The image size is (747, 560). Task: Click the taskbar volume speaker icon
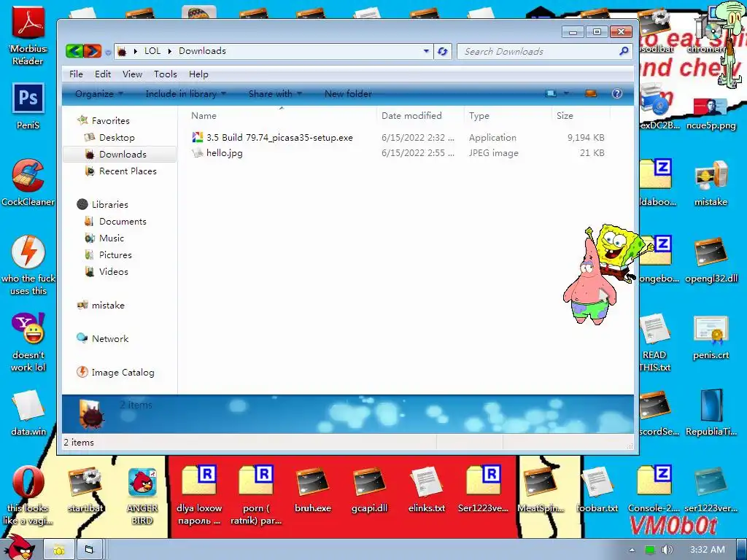coord(667,550)
